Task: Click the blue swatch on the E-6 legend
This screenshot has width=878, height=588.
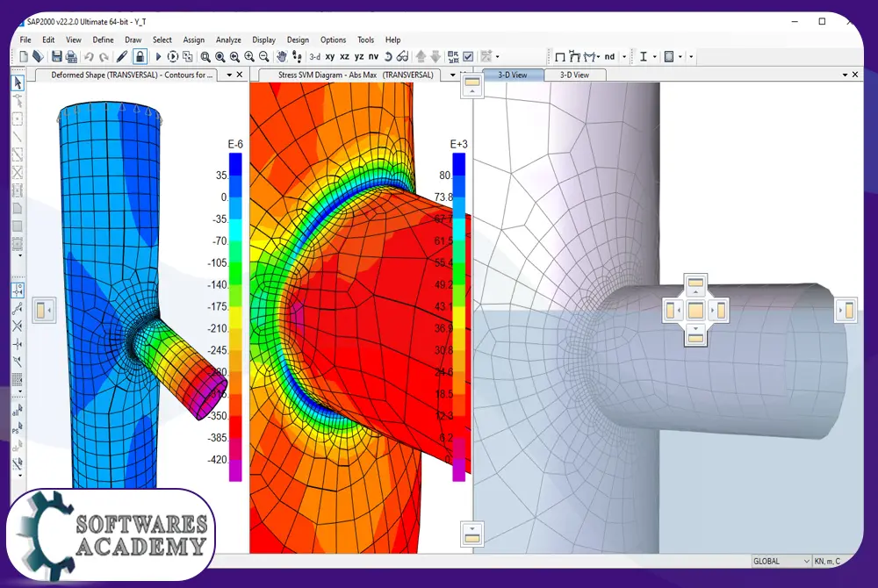Action: click(235, 164)
